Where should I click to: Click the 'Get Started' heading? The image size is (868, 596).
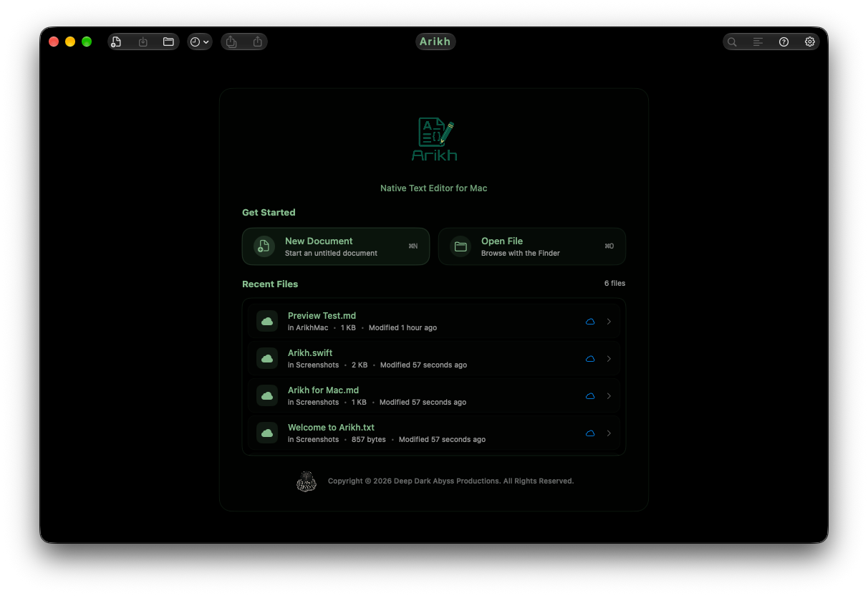(269, 212)
